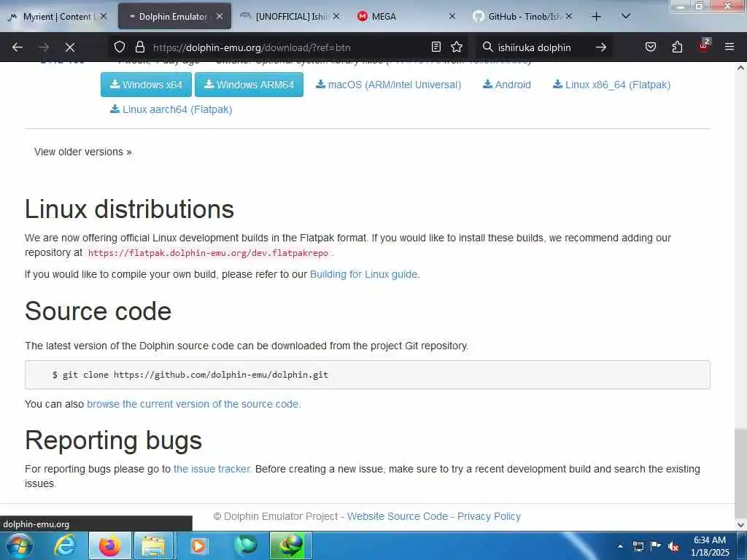Bookmark this page with the star icon
The width and height of the screenshot is (747, 560).
tap(457, 47)
